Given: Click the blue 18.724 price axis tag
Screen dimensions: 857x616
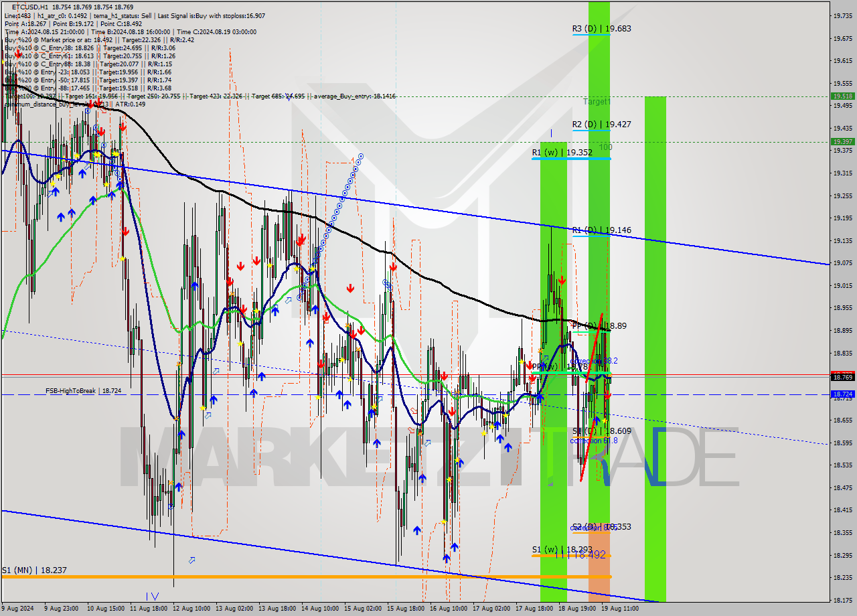Looking at the screenshot, I should (842, 394).
